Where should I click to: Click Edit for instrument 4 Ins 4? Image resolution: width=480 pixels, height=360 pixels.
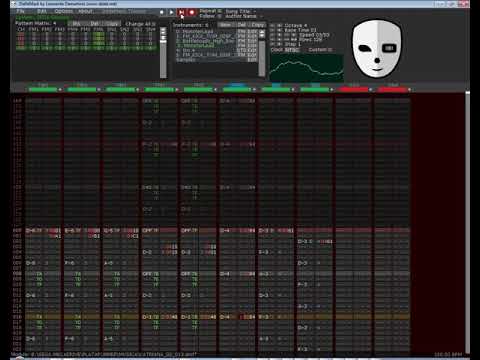pos(252,50)
